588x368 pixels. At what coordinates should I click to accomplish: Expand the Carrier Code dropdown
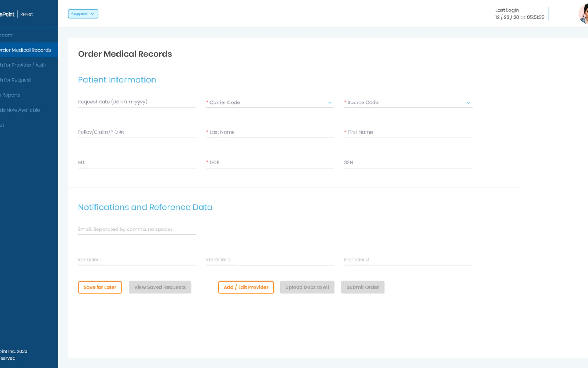click(x=270, y=102)
